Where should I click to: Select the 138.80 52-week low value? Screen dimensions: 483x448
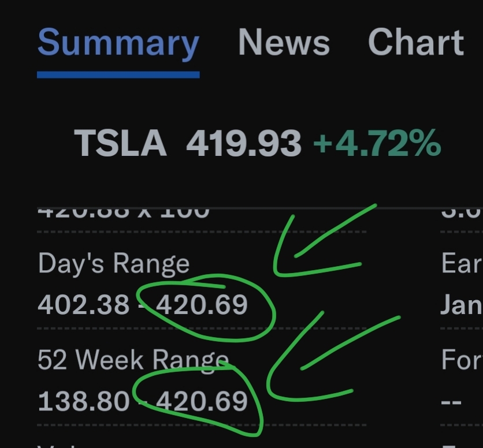[83, 401]
